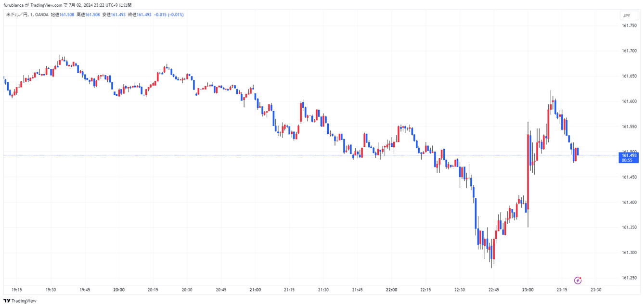Click the 20:00 label on time axis

(119, 290)
